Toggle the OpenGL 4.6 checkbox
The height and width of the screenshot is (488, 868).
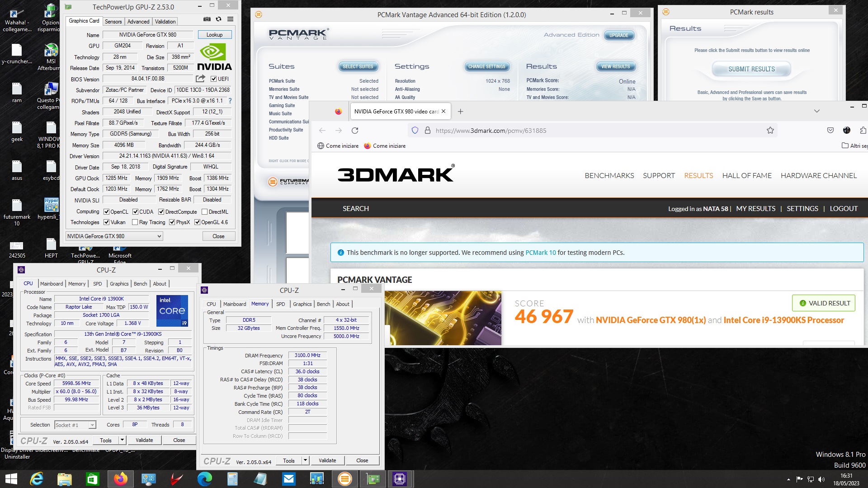(198, 222)
